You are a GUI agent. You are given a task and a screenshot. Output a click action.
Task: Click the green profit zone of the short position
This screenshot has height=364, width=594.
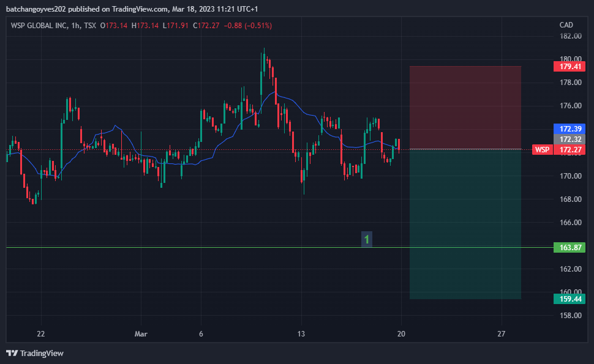coord(465,224)
